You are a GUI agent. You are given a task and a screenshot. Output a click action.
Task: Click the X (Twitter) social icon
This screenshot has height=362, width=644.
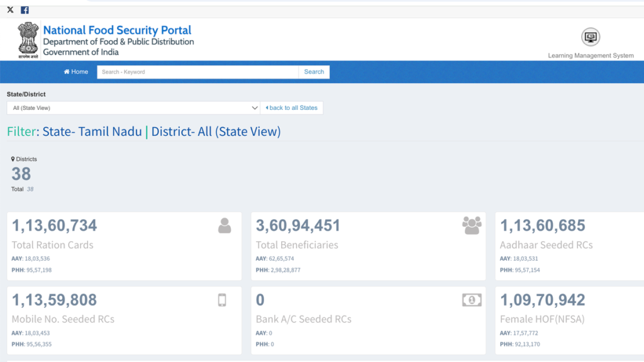(x=10, y=10)
